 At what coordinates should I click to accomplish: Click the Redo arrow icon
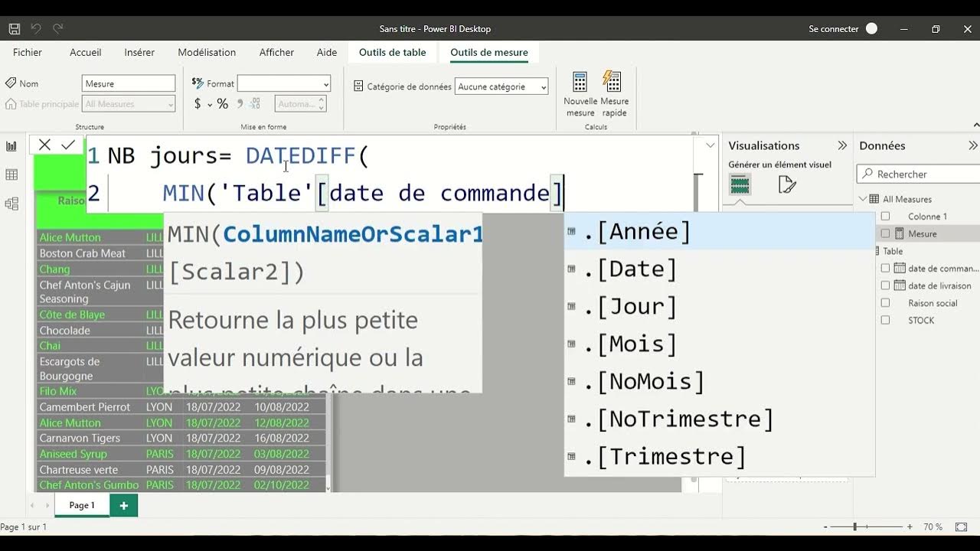[57, 29]
